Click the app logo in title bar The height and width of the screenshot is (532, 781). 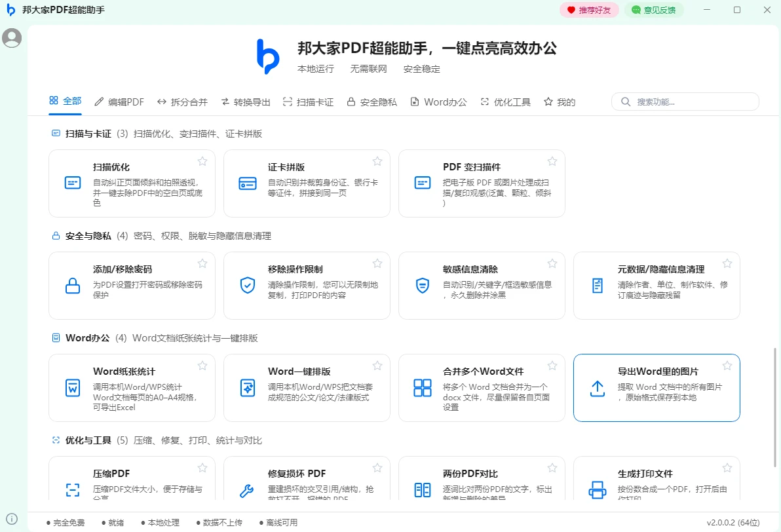10,10
